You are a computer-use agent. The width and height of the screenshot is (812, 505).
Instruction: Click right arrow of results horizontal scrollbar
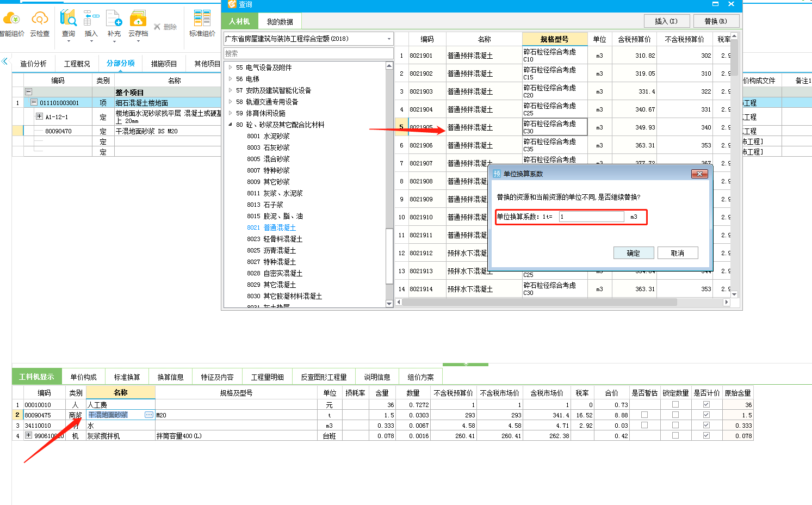pos(727,302)
